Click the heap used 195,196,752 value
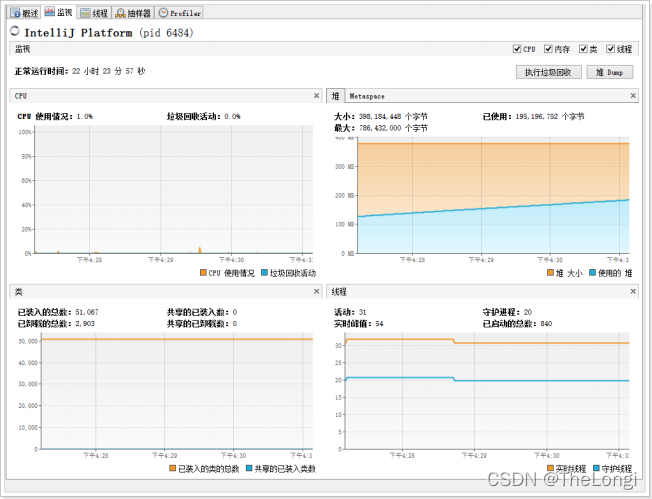Screen dimensions: 652x499 tap(537, 116)
